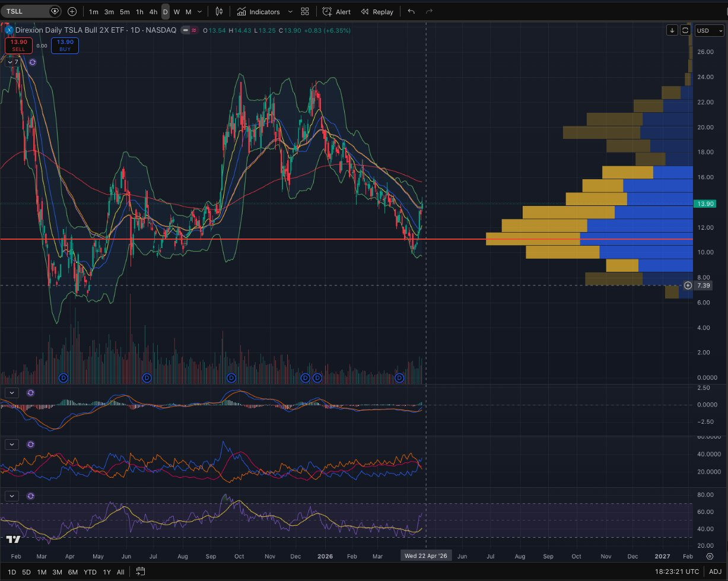
Task: Click the TSLL symbol search box
Action: pyautogui.click(x=31, y=11)
